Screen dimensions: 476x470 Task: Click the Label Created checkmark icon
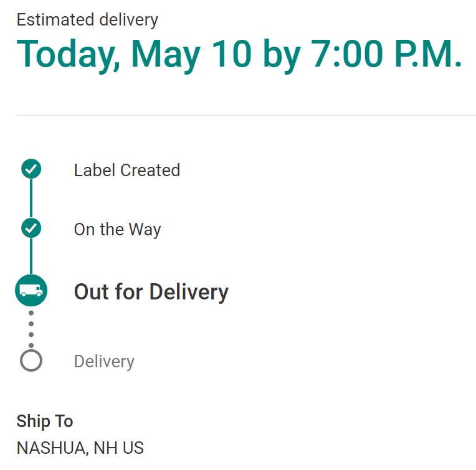[31, 169]
